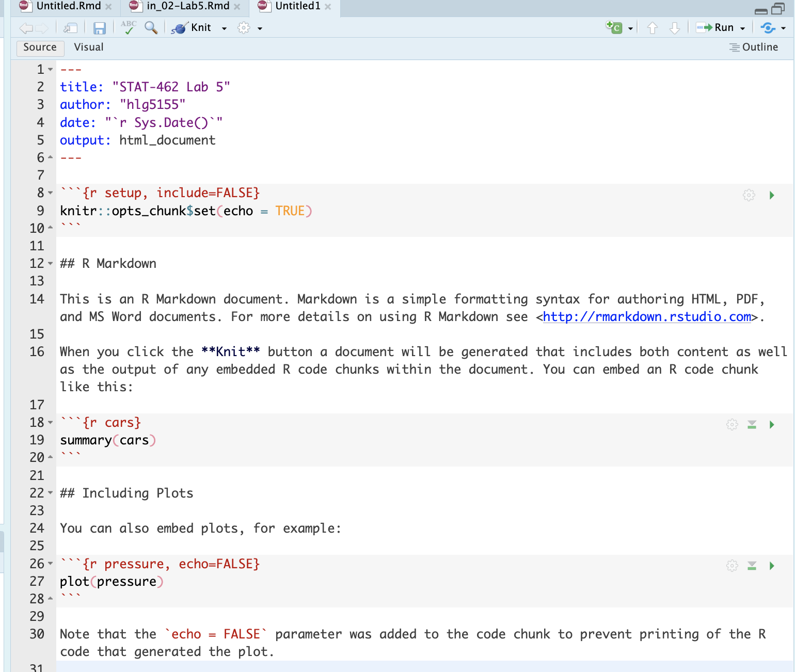Open Find/Replace magnifier tool
795x672 pixels.
point(151,28)
